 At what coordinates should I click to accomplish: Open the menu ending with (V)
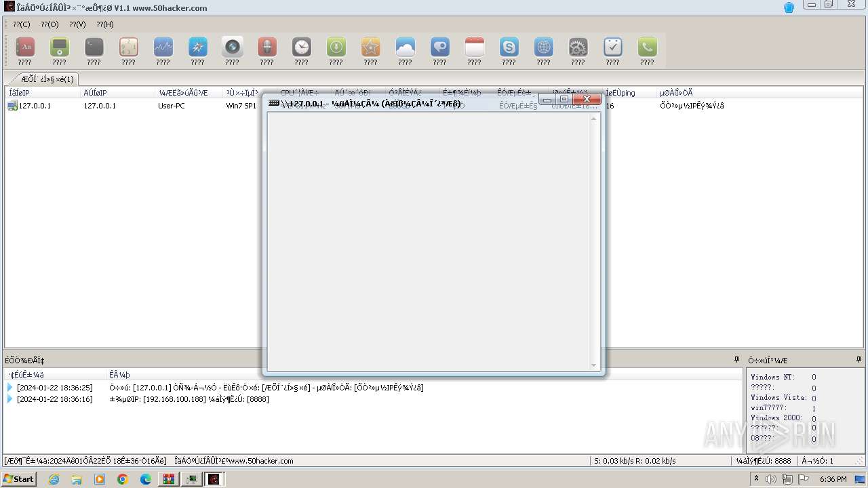[77, 24]
